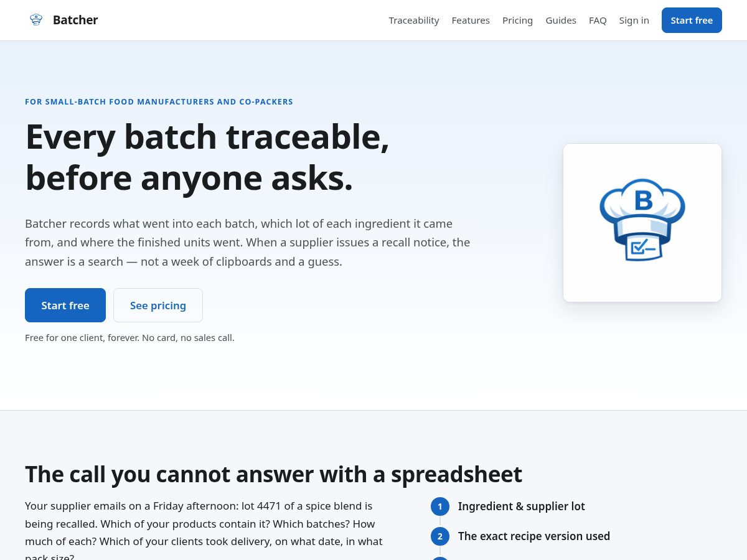
Task: Select 'Ingredient & supplier lot' text
Action: (522, 506)
